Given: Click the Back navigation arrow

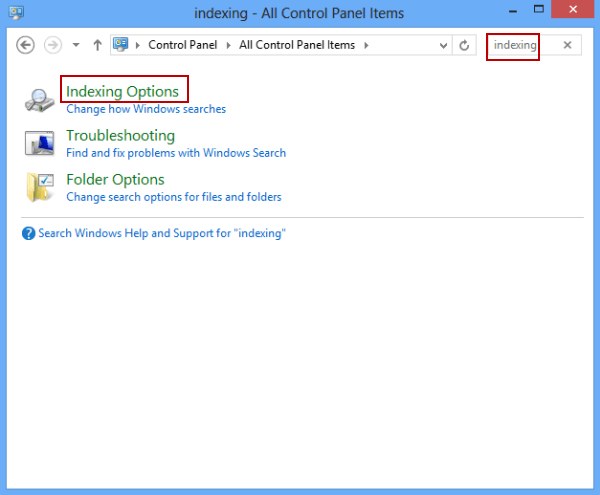Looking at the screenshot, I should [25, 45].
